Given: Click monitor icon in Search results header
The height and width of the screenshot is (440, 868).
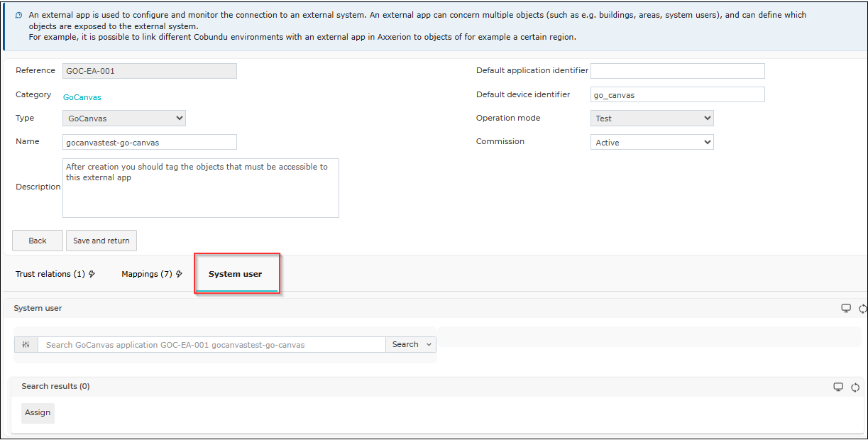Looking at the screenshot, I should click(x=838, y=387).
